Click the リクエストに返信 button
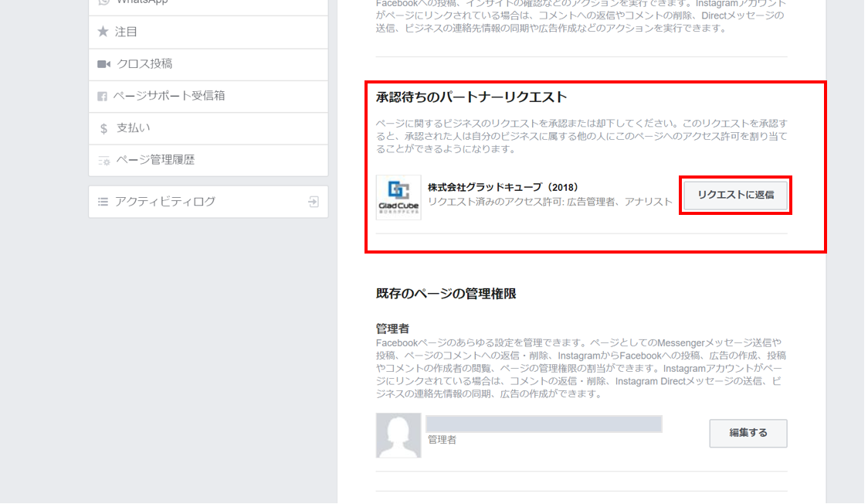868x504 pixels. click(736, 195)
